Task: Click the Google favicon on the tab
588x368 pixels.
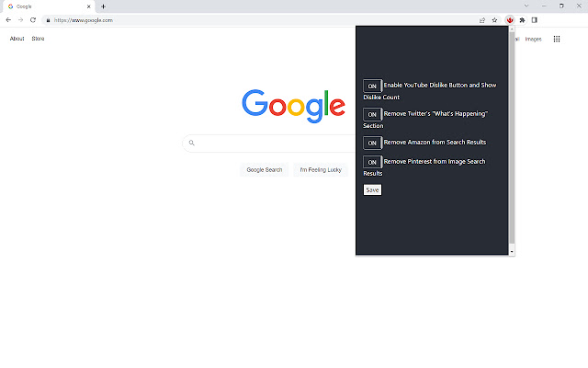Action: click(x=10, y=6)
